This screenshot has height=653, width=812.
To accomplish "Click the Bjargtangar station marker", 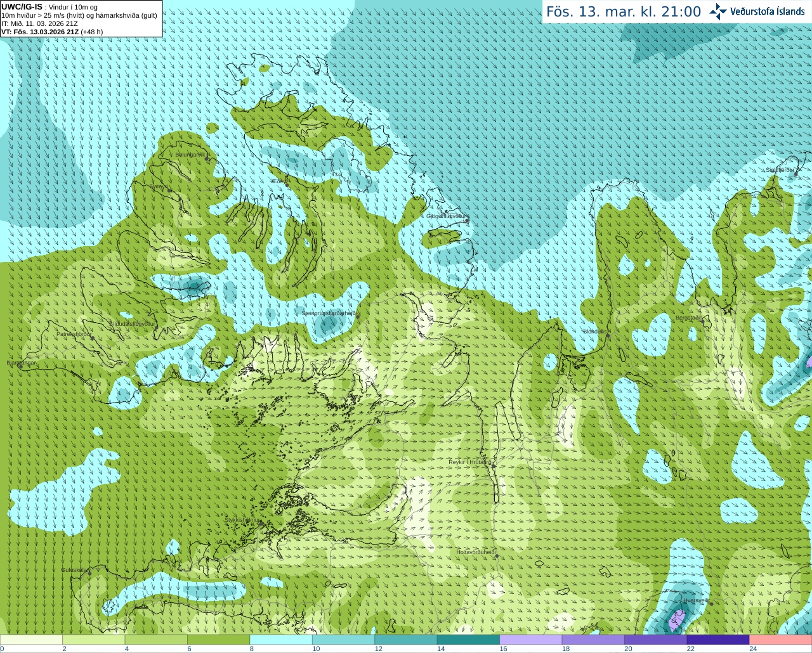I will 21,366.
